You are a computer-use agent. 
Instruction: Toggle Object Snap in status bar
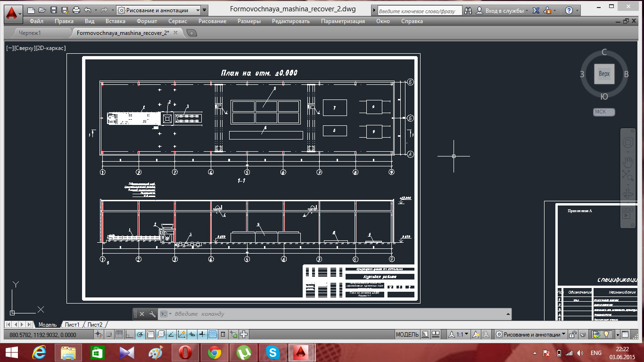[150, 334]
